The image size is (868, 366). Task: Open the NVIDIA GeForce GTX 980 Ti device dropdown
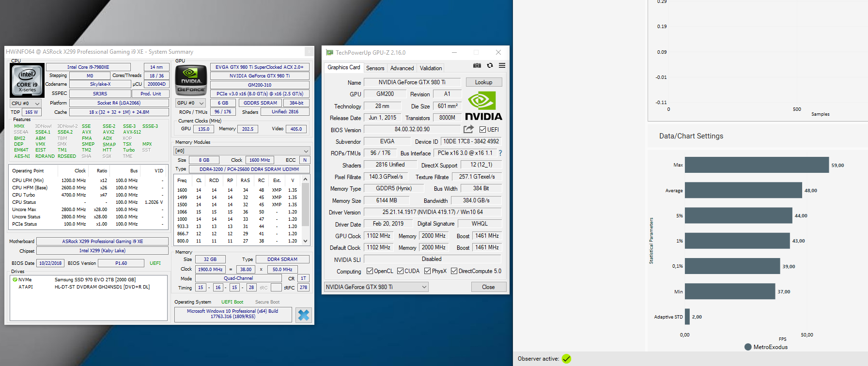tap(376, 287)
